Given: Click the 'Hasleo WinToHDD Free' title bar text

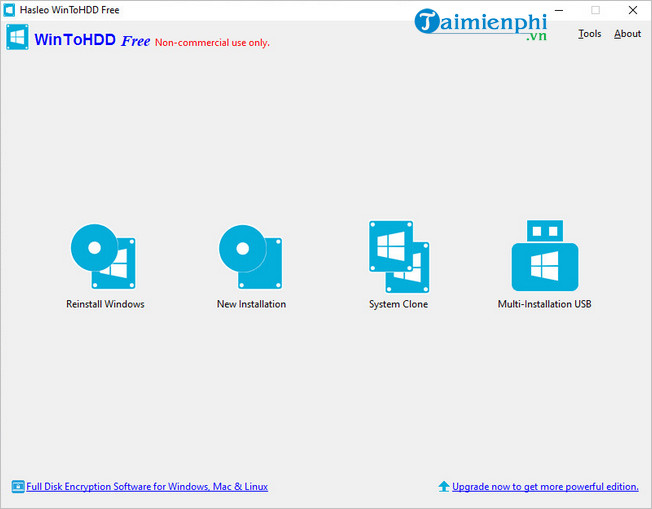Looking at the screenshot, I should (69, 10).
